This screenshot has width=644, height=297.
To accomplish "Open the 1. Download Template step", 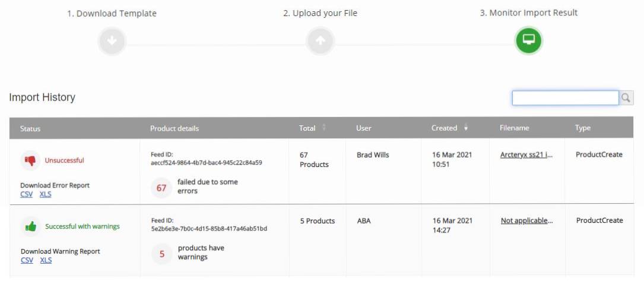I will tap(112, 13).
